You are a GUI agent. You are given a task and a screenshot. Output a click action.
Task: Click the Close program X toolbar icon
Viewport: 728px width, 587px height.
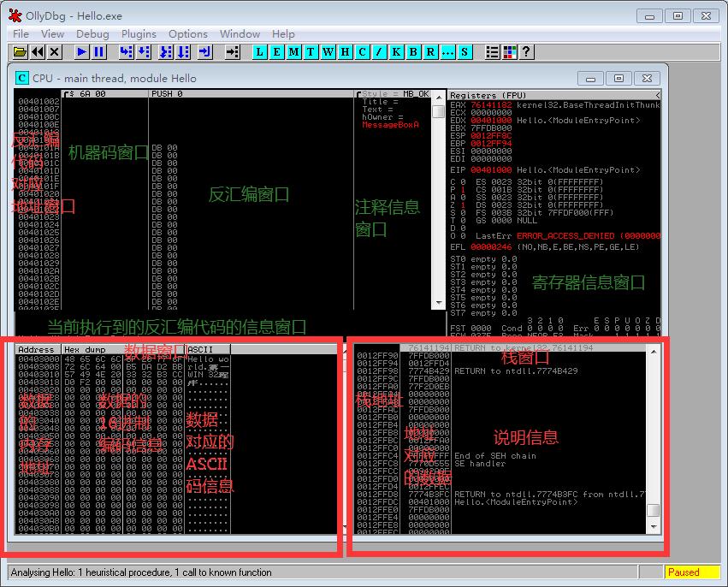(x=55, y=51)
